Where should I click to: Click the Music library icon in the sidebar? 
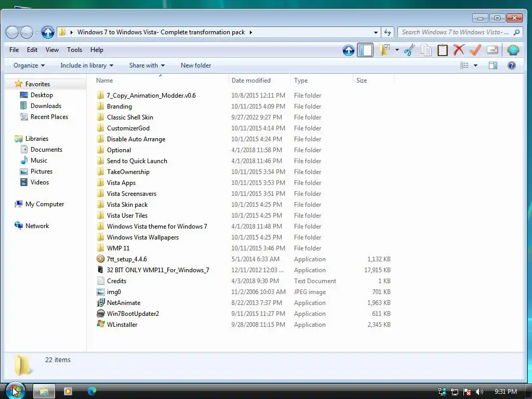24,160
